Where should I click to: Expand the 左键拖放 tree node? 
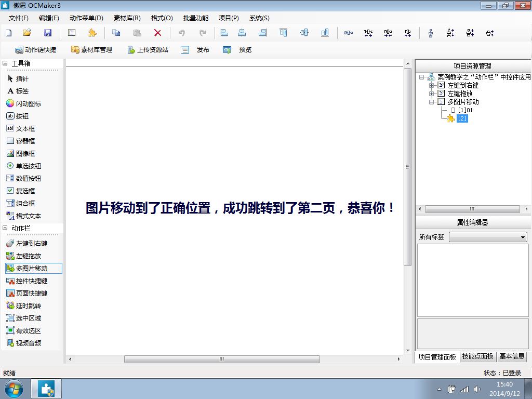pyautogui.click(x=431, y=94)
